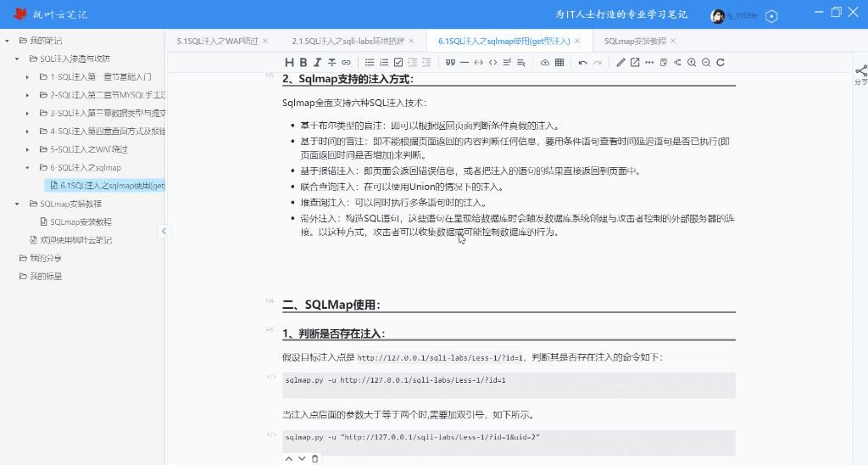The image size is (868, 465).
Task: Collapse the 6-SQL注入之sqlmap folder
Action: pos(28,167)
